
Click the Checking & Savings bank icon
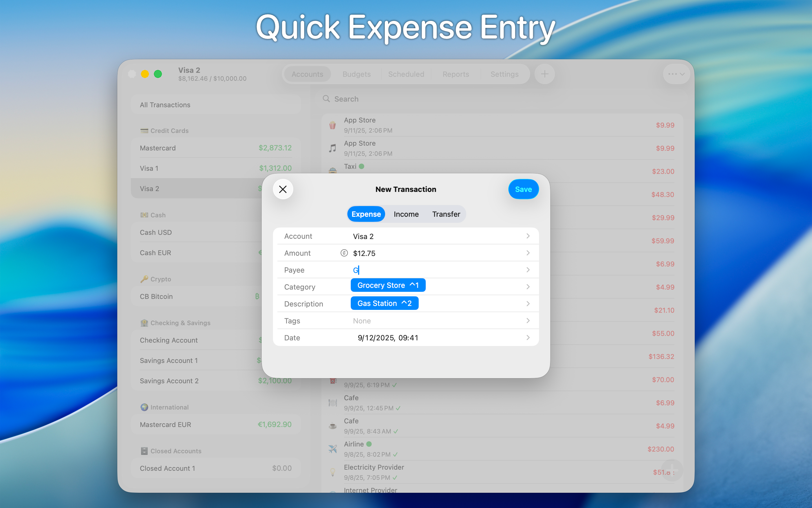(x=144, y=323)
